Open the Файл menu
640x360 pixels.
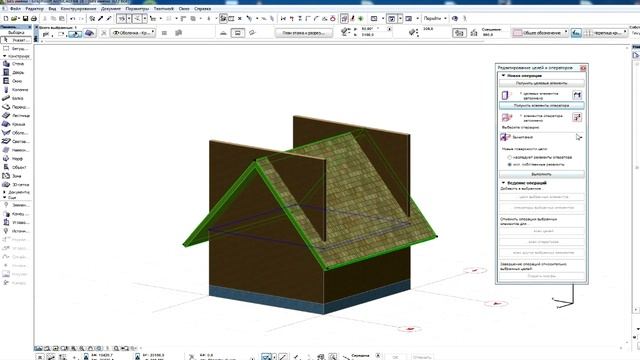16,9
